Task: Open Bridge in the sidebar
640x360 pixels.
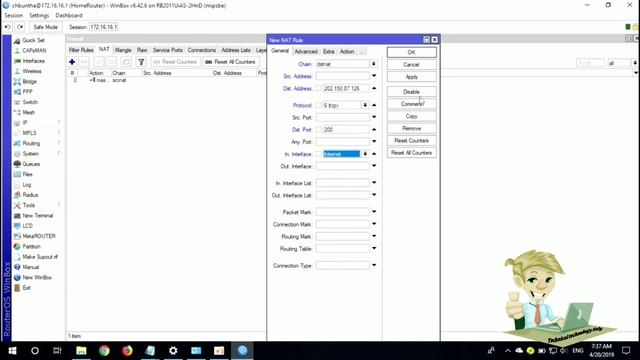Action: pos(29,82)
